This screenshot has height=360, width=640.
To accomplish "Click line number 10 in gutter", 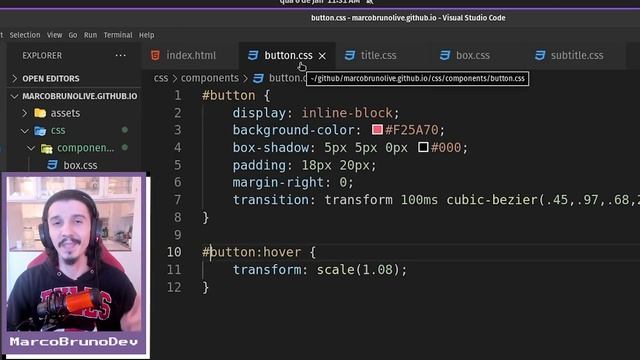I will pos(174,252).
